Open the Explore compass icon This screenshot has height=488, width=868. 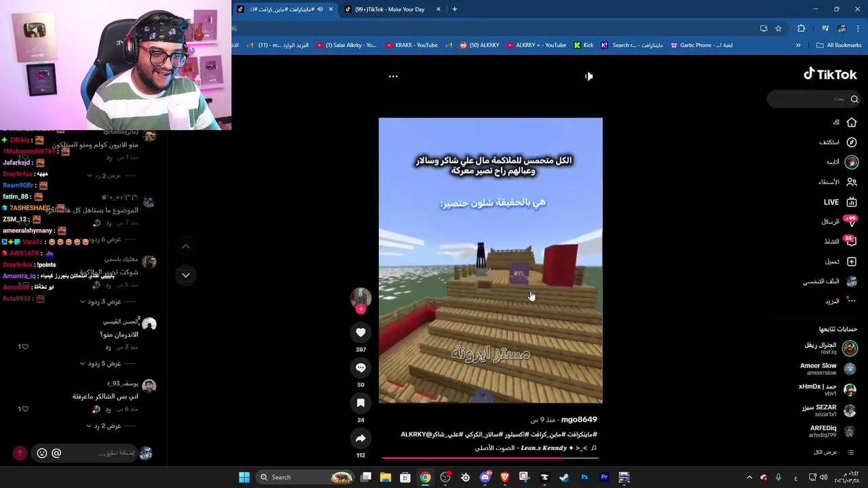852,142
